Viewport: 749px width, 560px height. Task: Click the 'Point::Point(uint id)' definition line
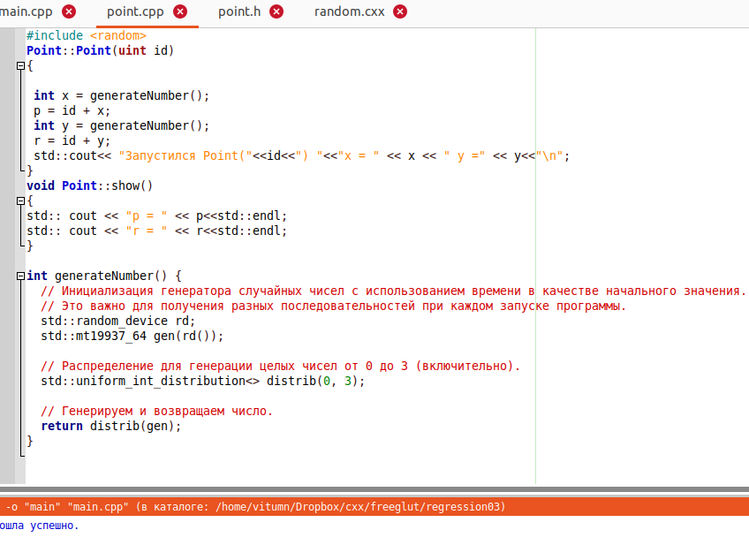(101, 50)
